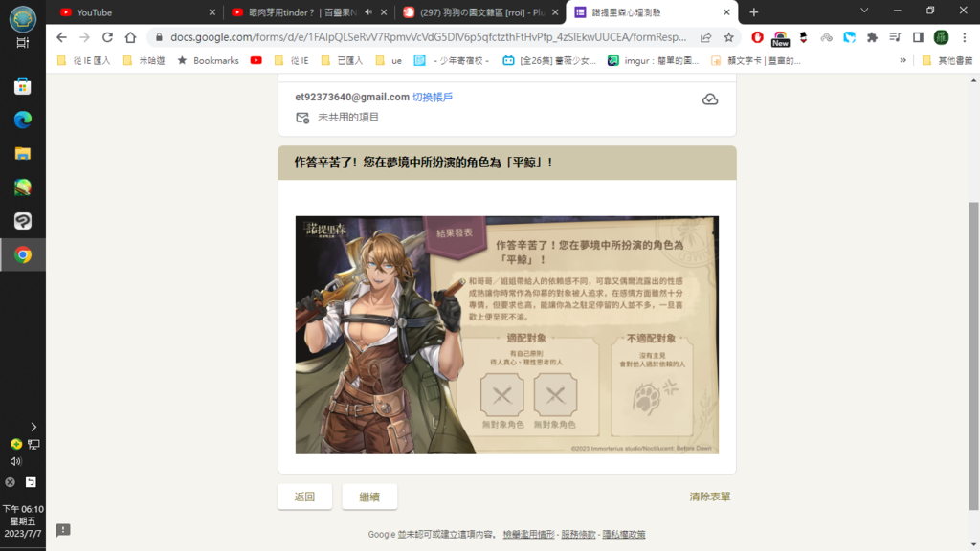The width and height of the screenshot is (980, 551).
Task: Open the imgur bookmark
Action: [653, 60]
